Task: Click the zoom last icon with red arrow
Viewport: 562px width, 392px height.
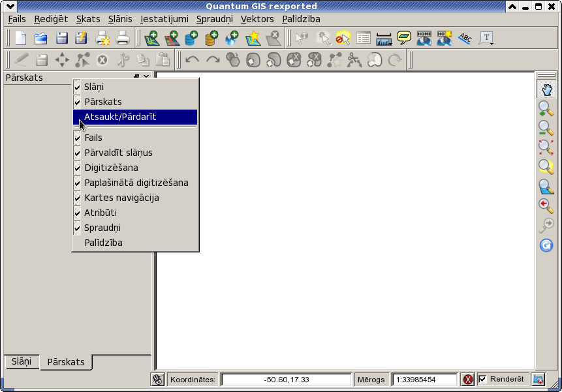Action: [546, 206]
